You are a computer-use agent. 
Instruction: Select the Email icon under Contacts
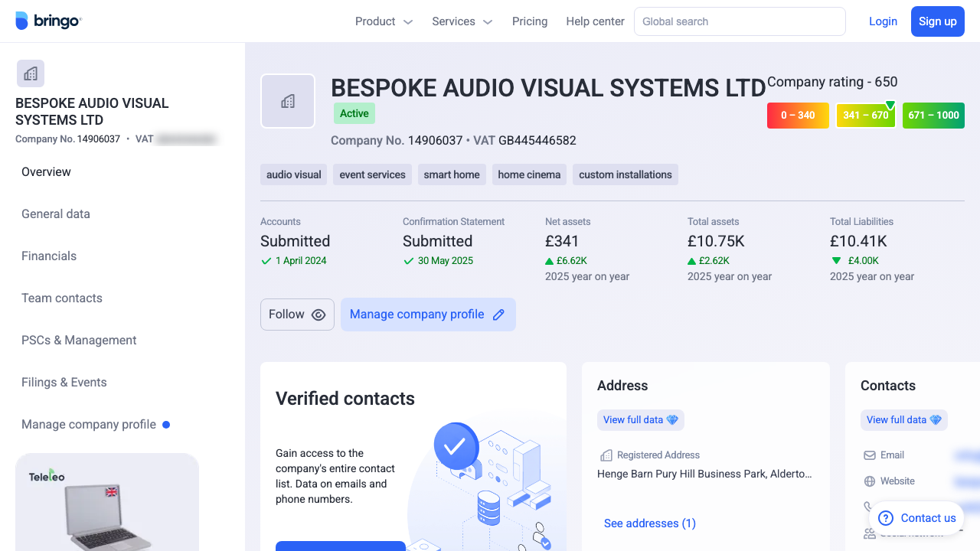tap(870, 455)
